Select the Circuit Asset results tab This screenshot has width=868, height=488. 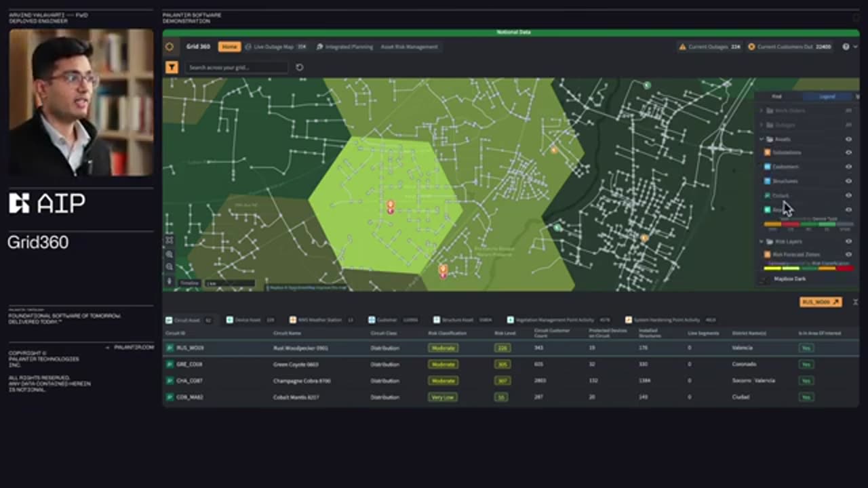pos(189,320)
